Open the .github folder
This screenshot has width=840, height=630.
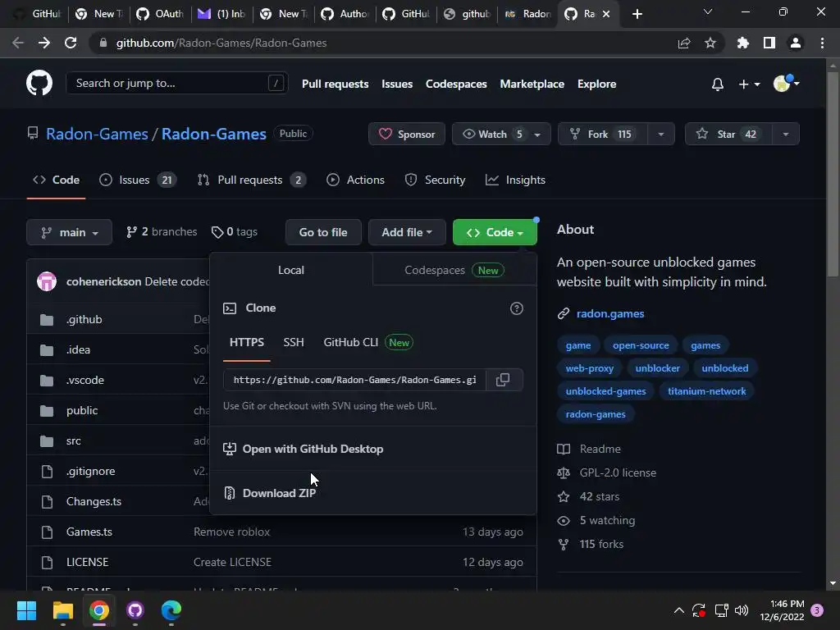[x=84, y=319]
